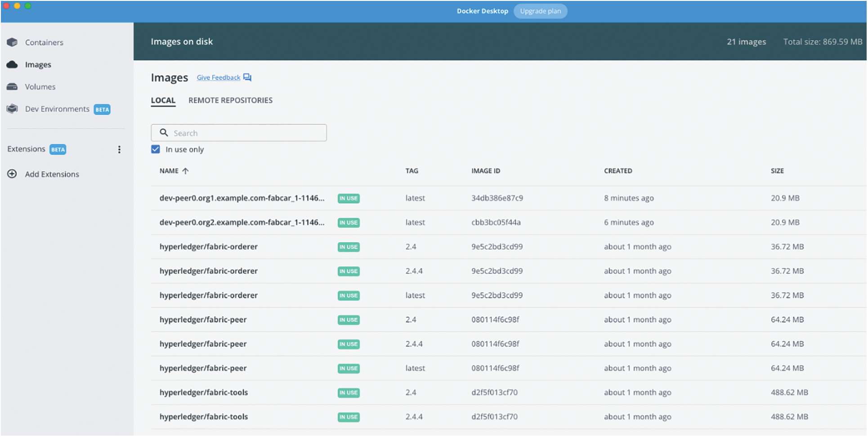Viewport: 868px width, 437px height.
Task: Select the dev-peer0.org1 fabcar image row
Action: coord(242,198)
